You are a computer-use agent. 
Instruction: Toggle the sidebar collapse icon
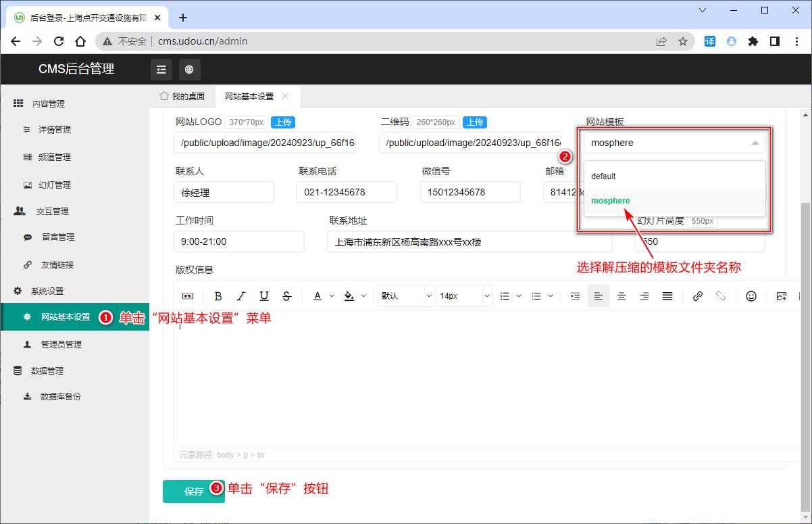click(x=161, y=69)
